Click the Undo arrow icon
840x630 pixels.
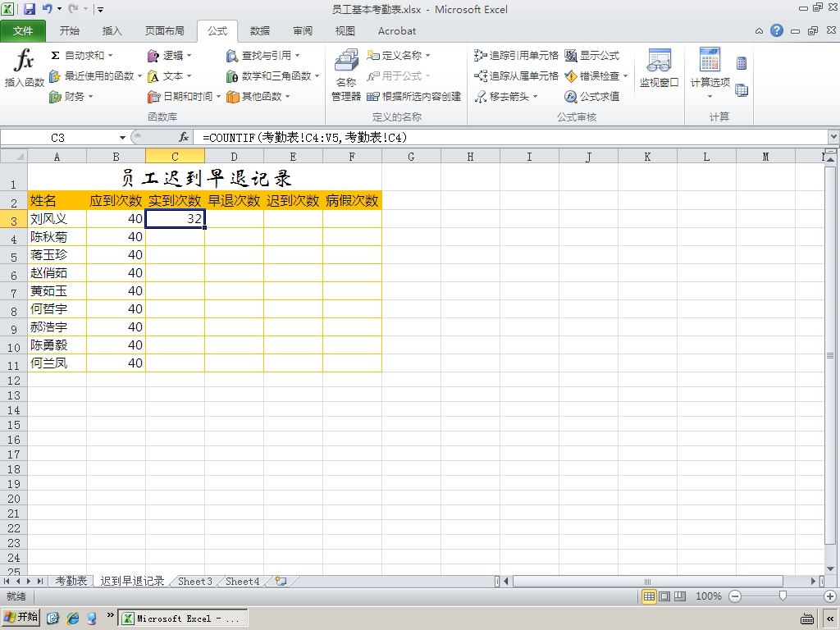pos(48,9)
